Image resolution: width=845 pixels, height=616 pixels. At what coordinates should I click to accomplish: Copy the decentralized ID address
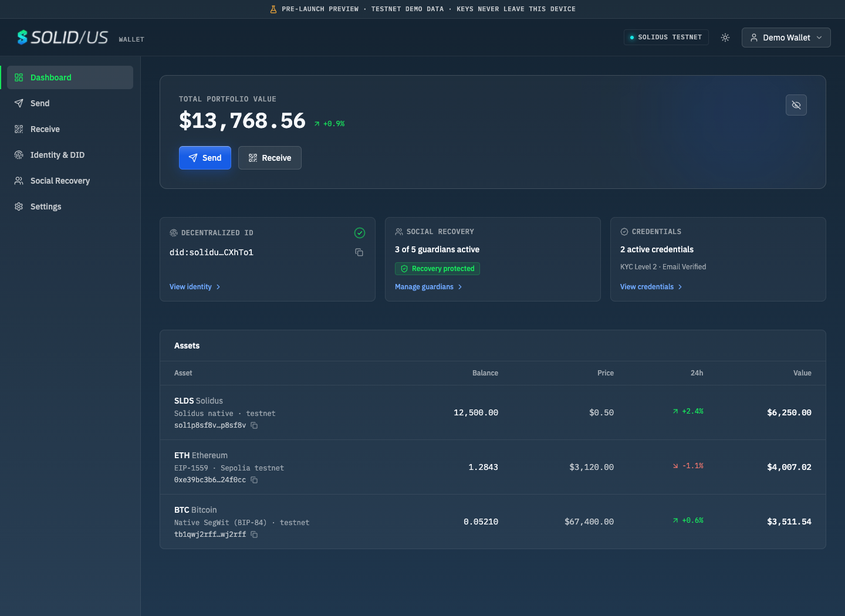[359, 252]
